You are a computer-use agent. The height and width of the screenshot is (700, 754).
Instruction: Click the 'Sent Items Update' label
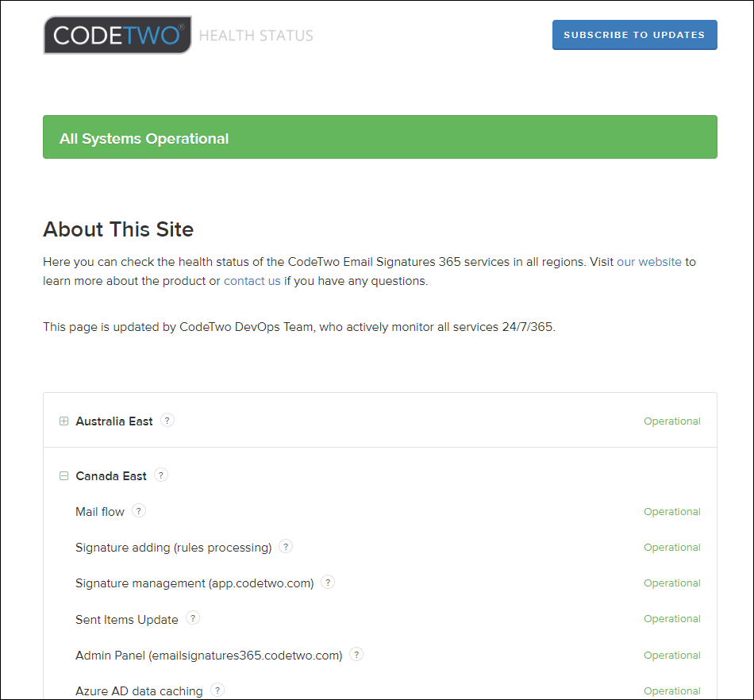click(126, 620)
